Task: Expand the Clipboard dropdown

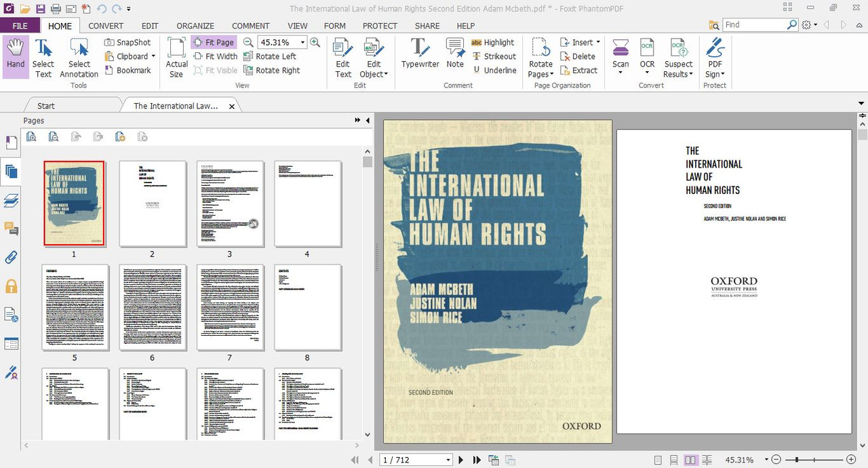Action: (153, 56)
